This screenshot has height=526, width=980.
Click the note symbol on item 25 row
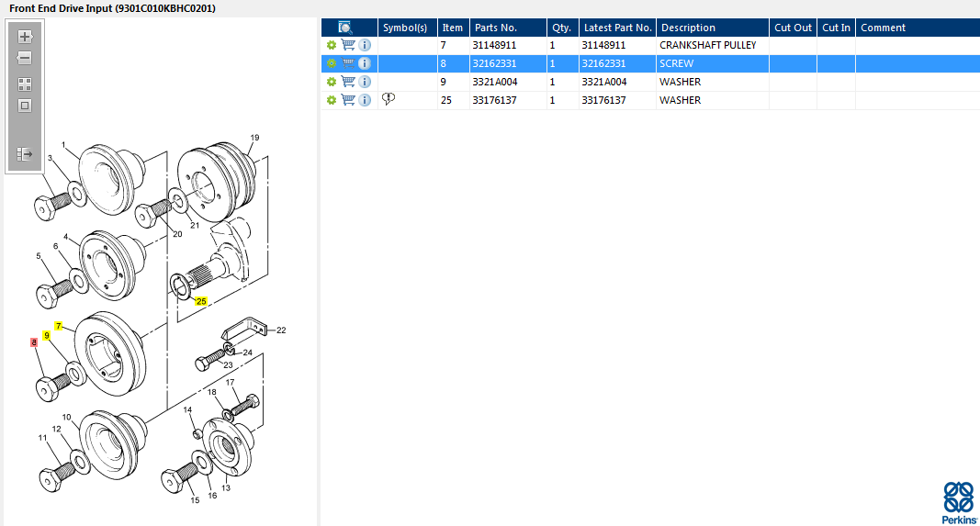coord(389,99)
